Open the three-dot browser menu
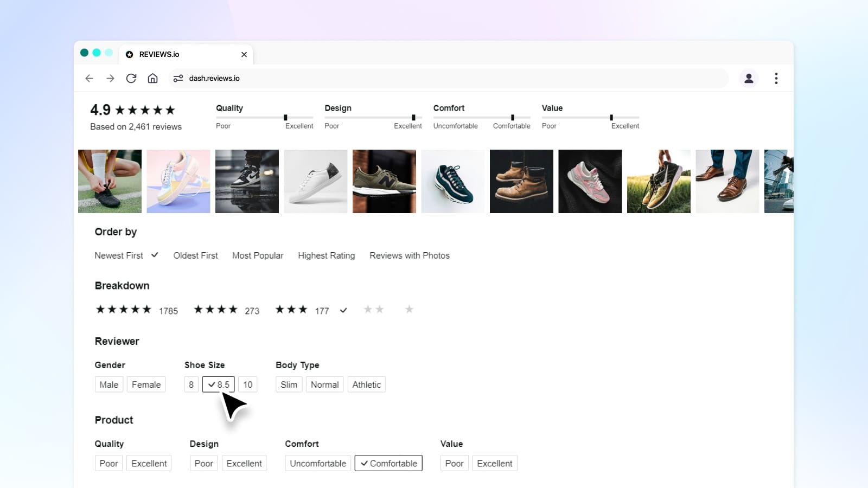 pyautogui.click(x=776, y=79)
